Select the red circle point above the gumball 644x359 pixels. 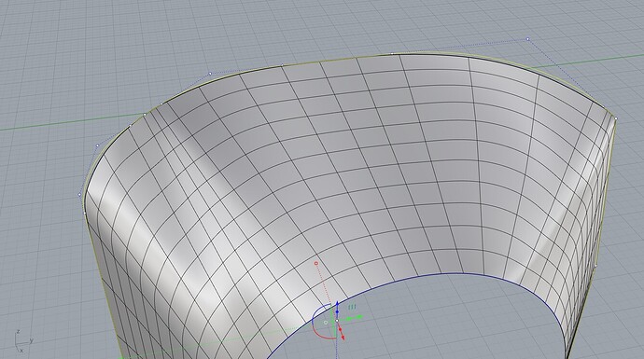tap(315, 263)
